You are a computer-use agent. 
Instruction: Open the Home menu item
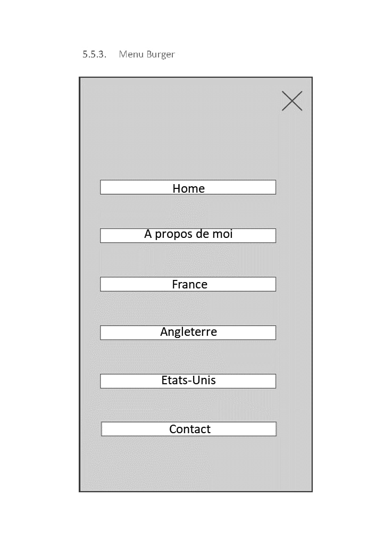click(188, 187)
